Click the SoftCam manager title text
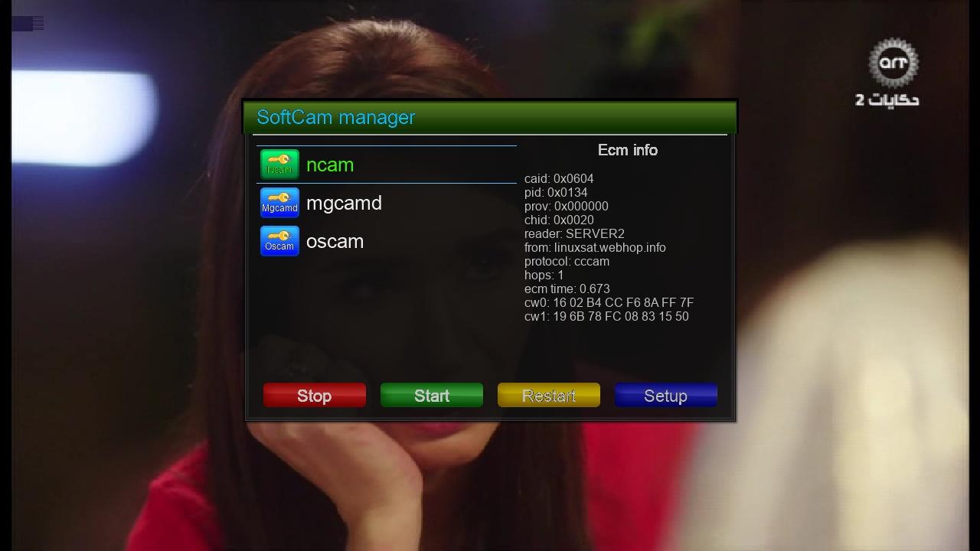 pyautogui.click(x=336, y=117)
